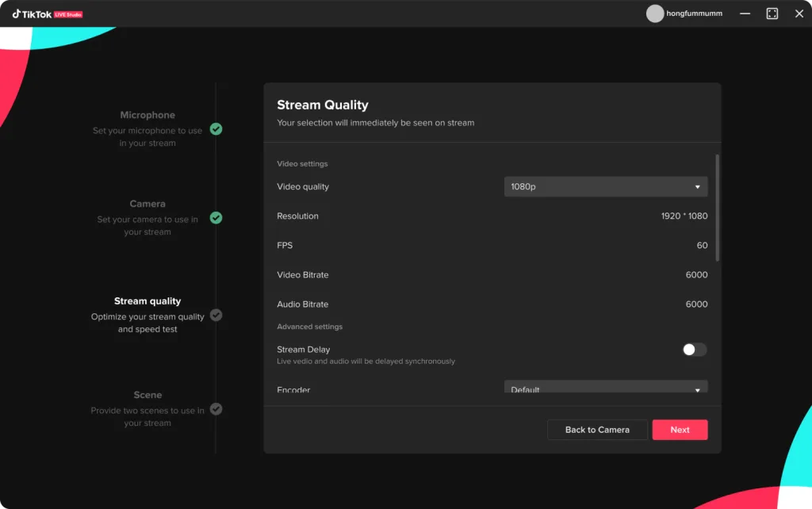Click the TikTok LIVE Studio logo

coord(47,13)
